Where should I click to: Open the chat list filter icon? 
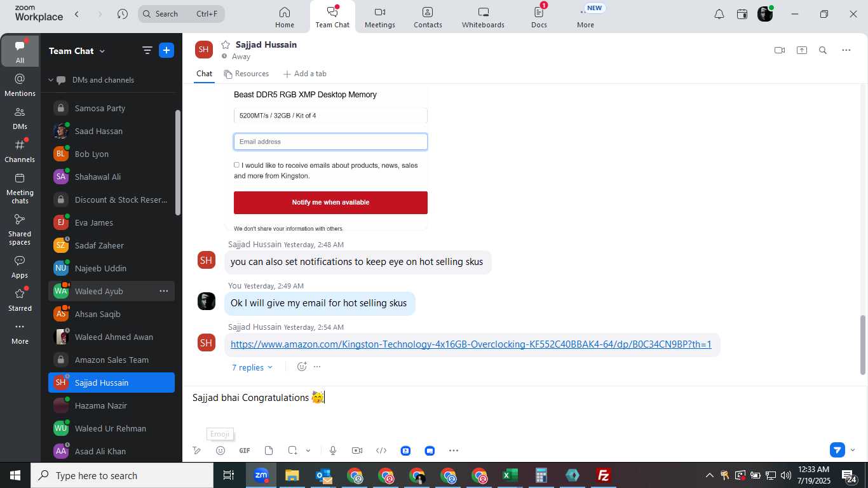pyautogui.click(x=147, y=51)
